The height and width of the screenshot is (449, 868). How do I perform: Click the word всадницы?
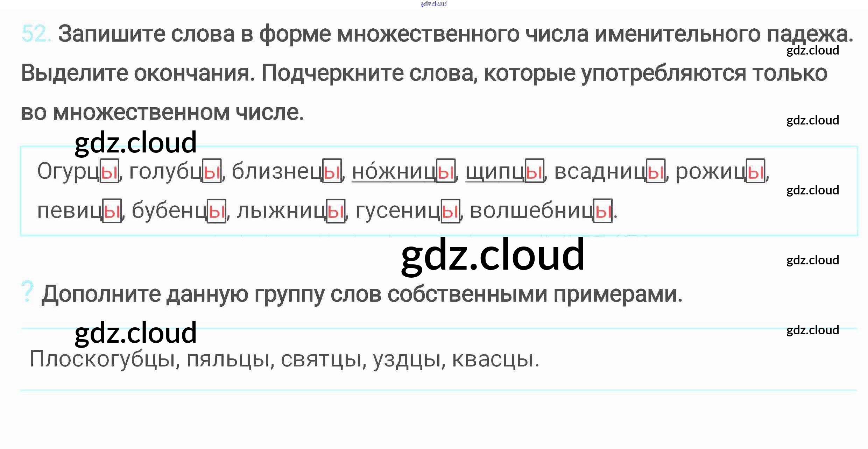(609, 171)
